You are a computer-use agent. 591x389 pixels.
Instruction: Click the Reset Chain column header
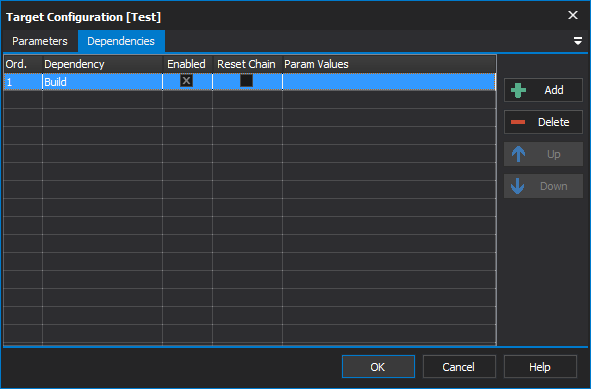(247, 64)
